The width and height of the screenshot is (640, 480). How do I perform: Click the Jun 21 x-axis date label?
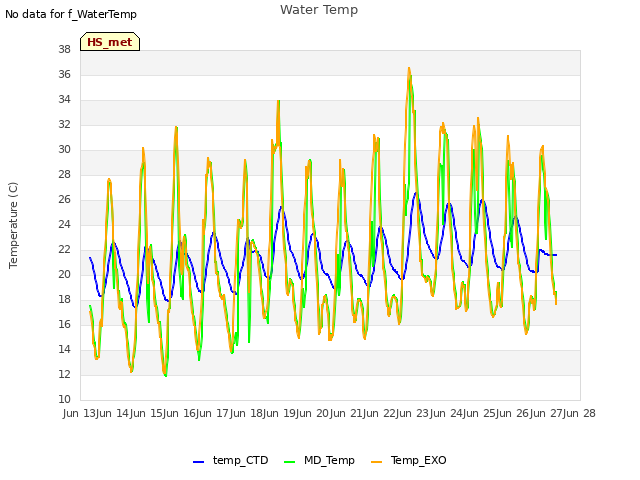[347, 413]
